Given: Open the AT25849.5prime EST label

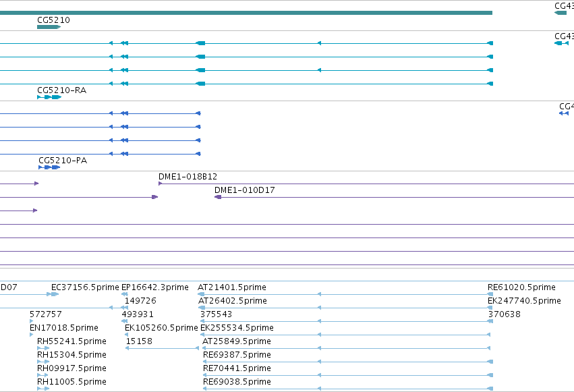Looking at the screenshot, I should 237,341.
